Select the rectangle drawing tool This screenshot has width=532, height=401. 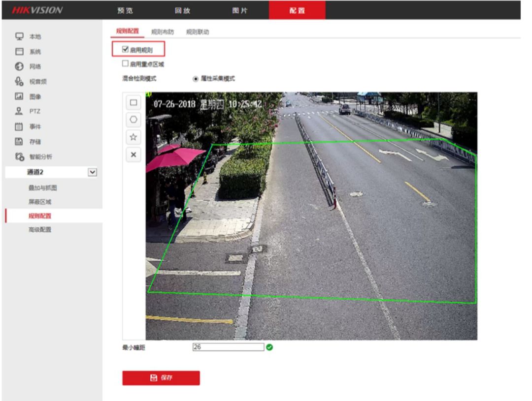(133, 103)
